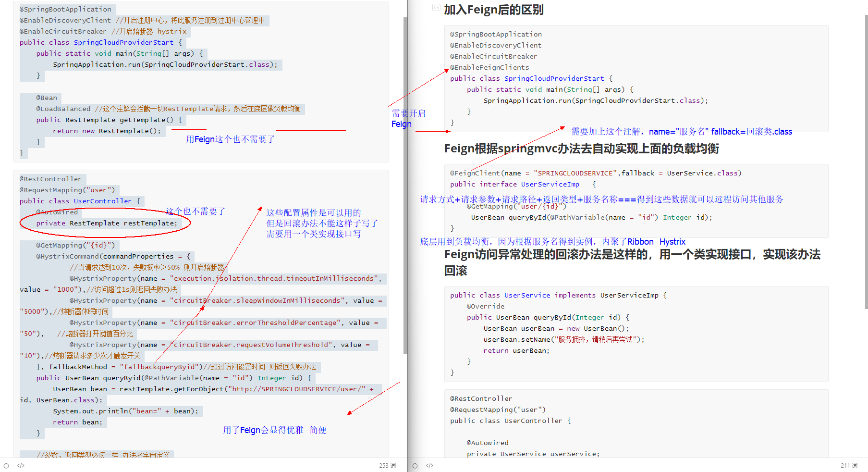
Task: Click '@GetMapping("{id}")' line in left window
Action: coord(75,245)
